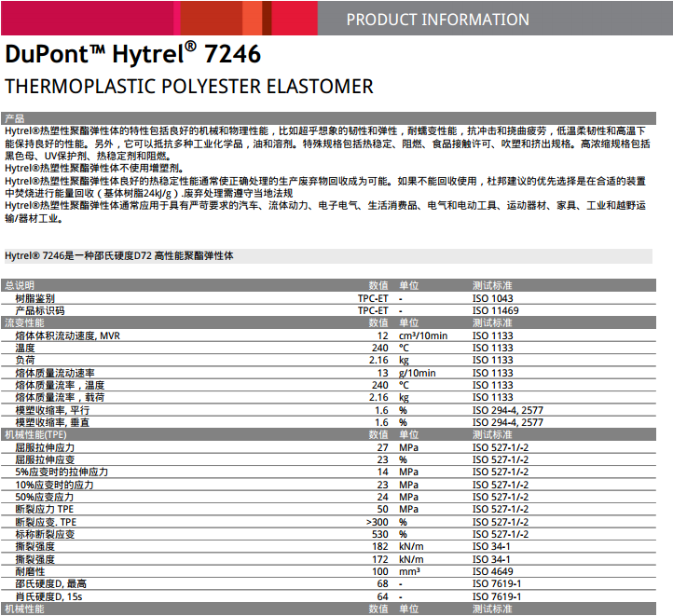
Task: Select the 断裂应力 TPE row label
Action: pyautogui.click(x=45, y=509)
